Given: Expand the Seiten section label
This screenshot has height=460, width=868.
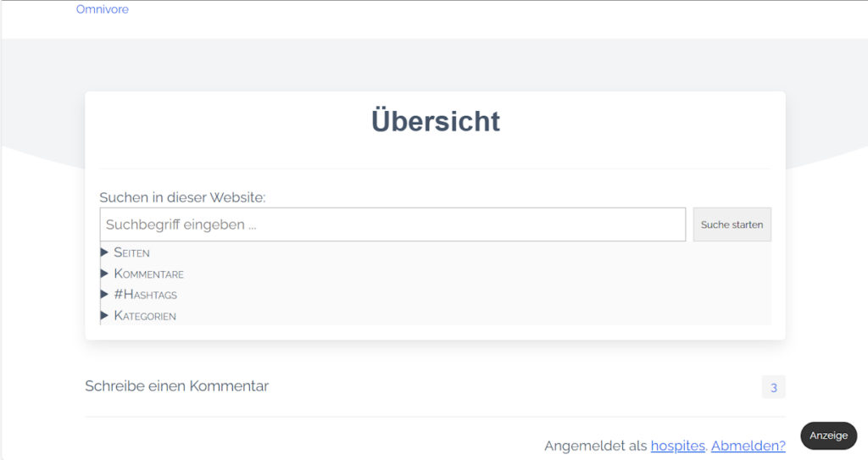Looking at the screenshot, I should pyautogui.click(x=132, y=252).
